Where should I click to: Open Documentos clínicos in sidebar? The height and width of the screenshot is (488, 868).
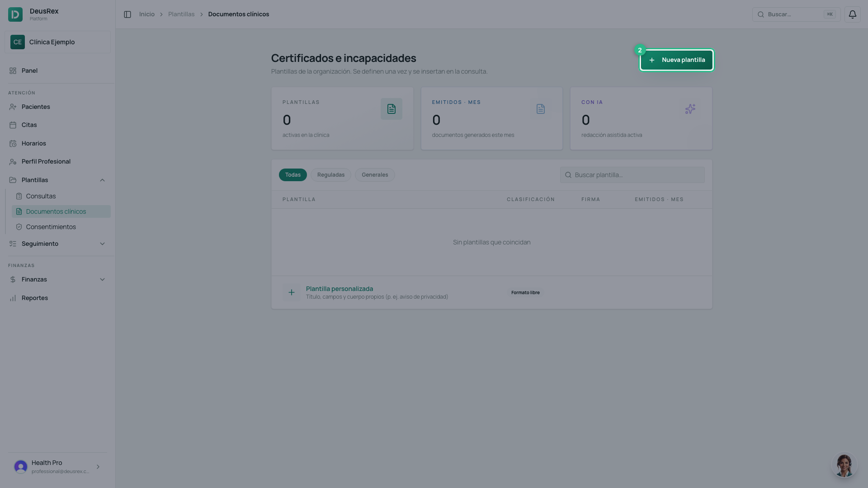pyautogui.click(x=61, y=212)
